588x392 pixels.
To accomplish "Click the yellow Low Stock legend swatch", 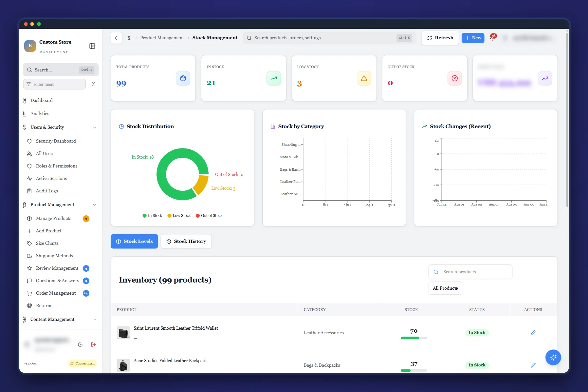I will (169, 216).
